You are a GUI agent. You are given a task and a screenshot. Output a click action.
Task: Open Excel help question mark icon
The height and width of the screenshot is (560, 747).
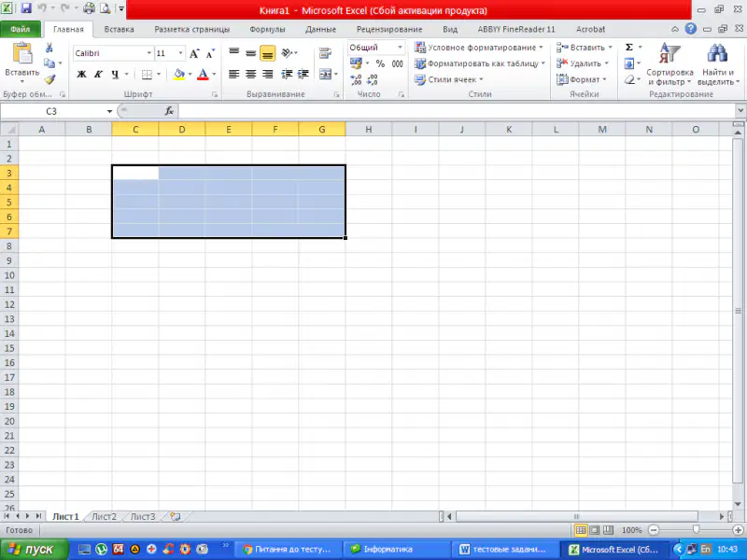tap(690, 29)
